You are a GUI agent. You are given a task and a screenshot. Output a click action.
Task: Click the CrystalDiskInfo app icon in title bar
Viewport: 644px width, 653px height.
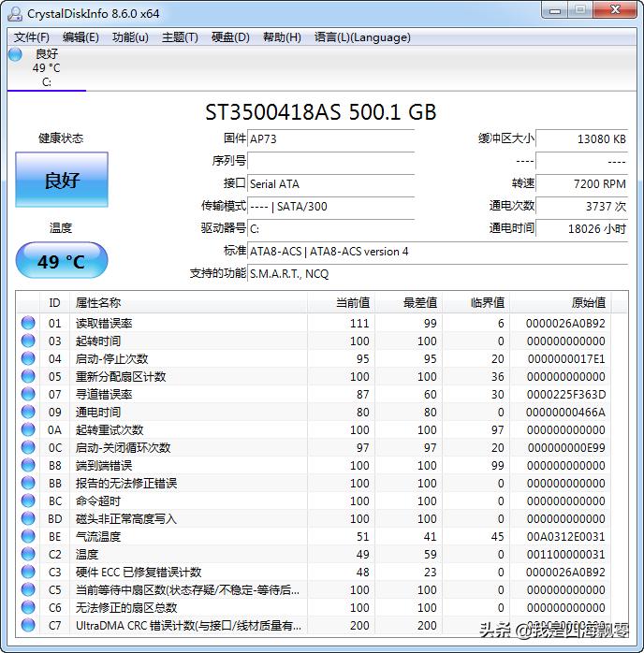click(15, 14)
